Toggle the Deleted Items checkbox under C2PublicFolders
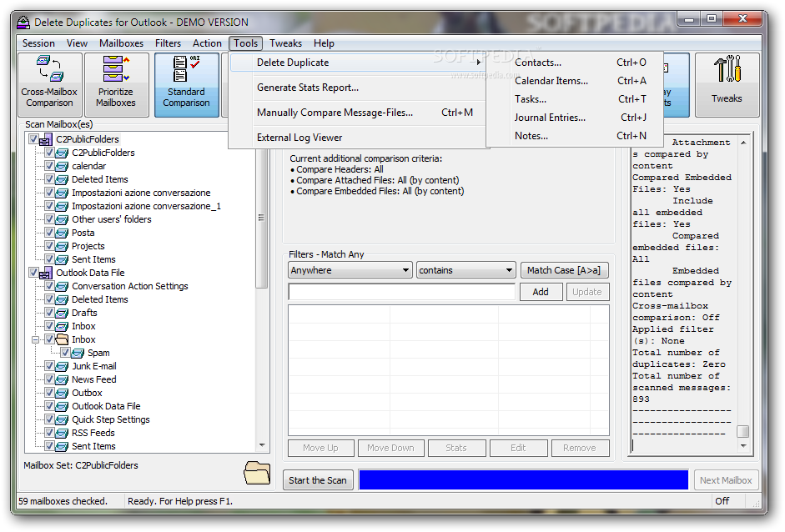The image size is (785, 532). pyautogui.click(x=49, y=178)
